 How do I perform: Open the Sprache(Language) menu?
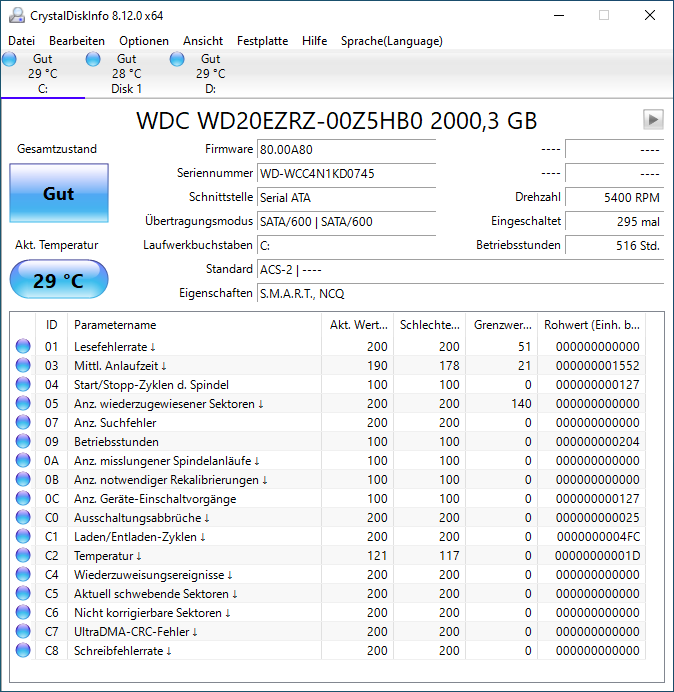click(392, 41)
